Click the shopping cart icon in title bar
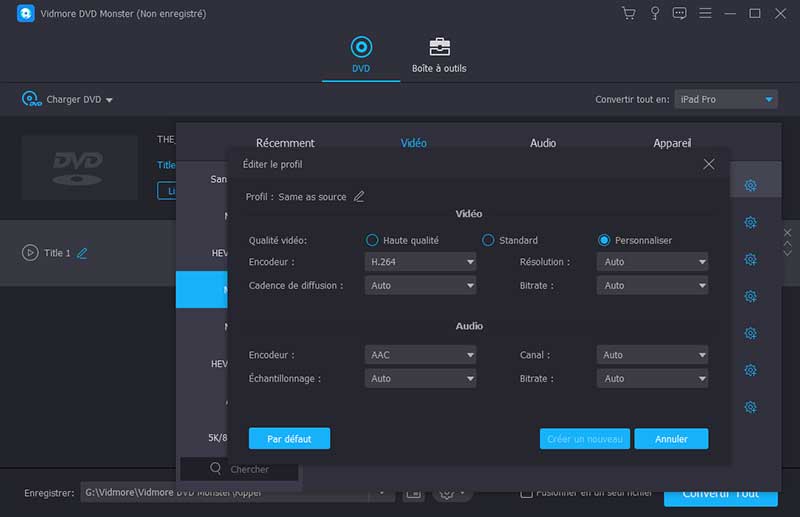This screenshot has height=517, width=800. point(628,14)
